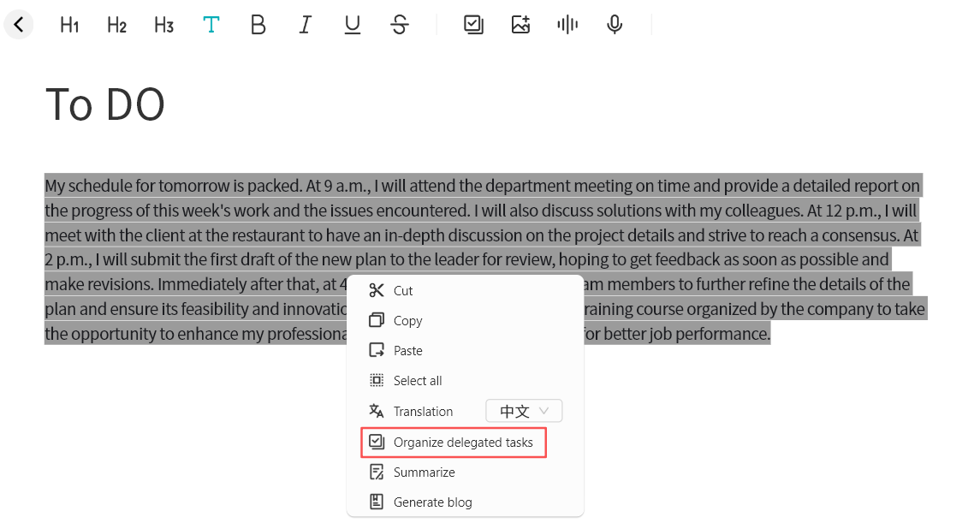The height and width of the screenshot is (523, 980).
Task: Apply Heading 3 style
Action: point(163,25)
